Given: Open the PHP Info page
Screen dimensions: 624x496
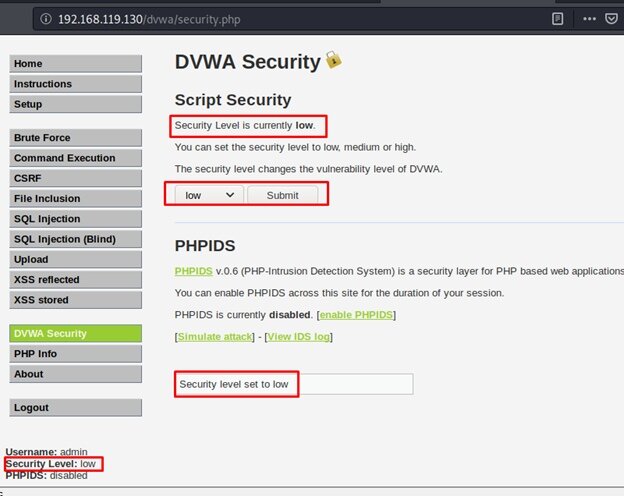Looking at the screenshot, I should tap(75, 354).
